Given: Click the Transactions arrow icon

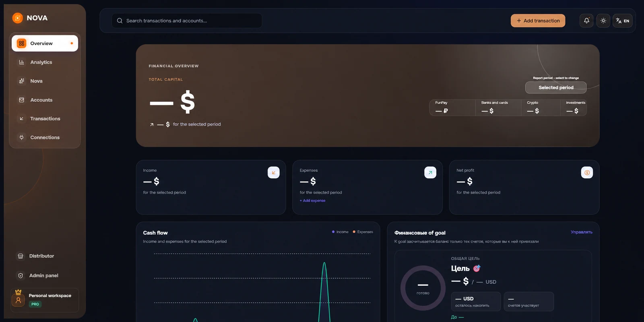Looking at the screenshot, I should [22, 119].
